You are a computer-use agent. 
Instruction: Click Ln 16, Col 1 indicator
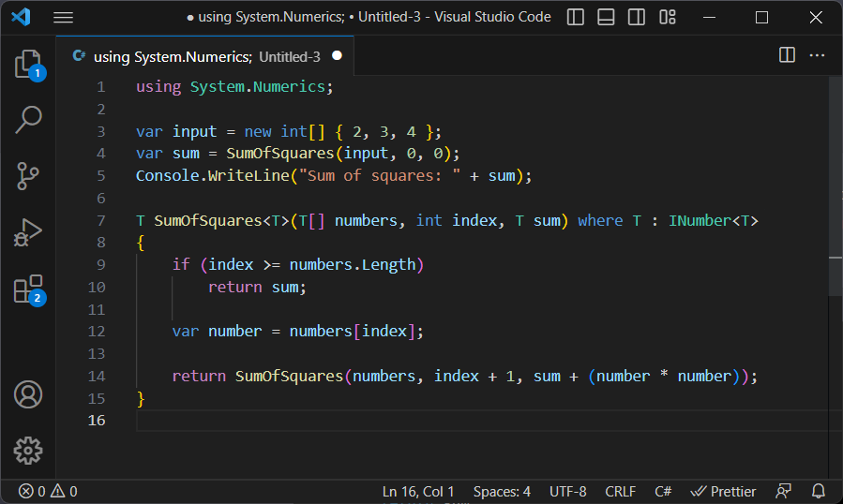(x=418, y=491)
